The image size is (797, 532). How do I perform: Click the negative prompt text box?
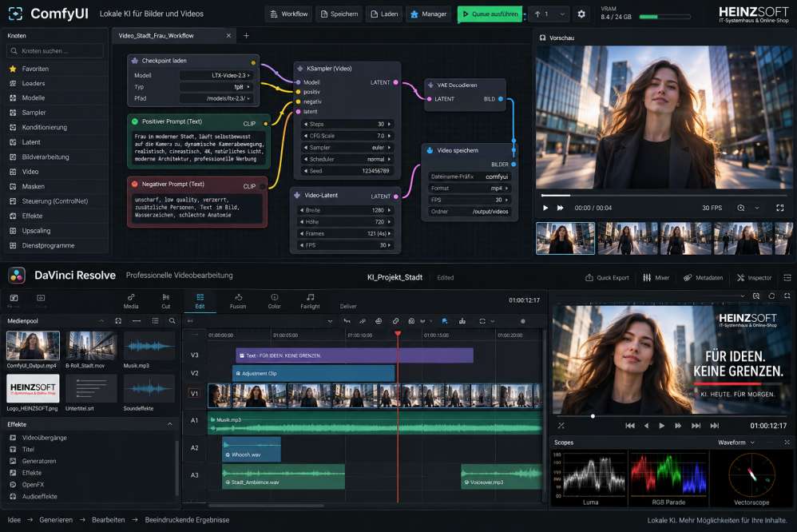[198, 208]
